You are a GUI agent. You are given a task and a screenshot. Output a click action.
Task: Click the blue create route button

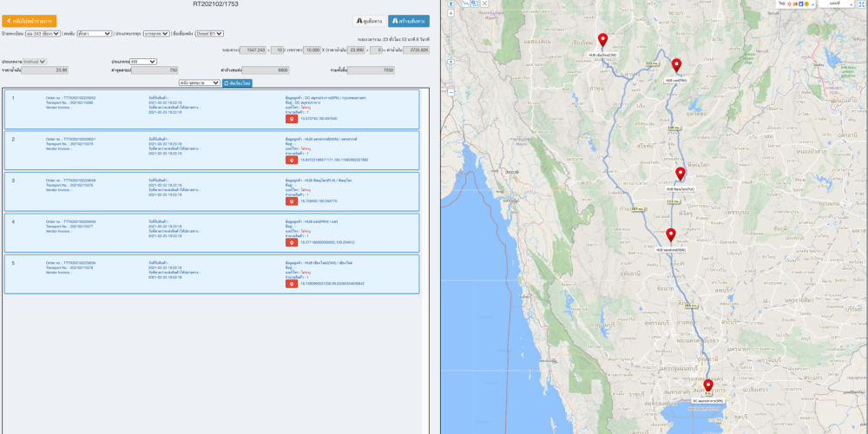pyautogui.click(x=408, y=20)
